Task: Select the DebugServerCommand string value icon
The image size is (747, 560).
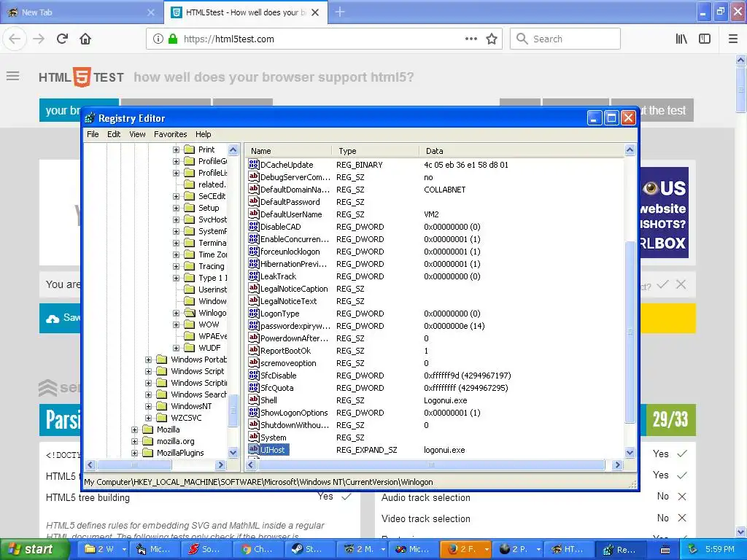Action: tap(253, 176)
